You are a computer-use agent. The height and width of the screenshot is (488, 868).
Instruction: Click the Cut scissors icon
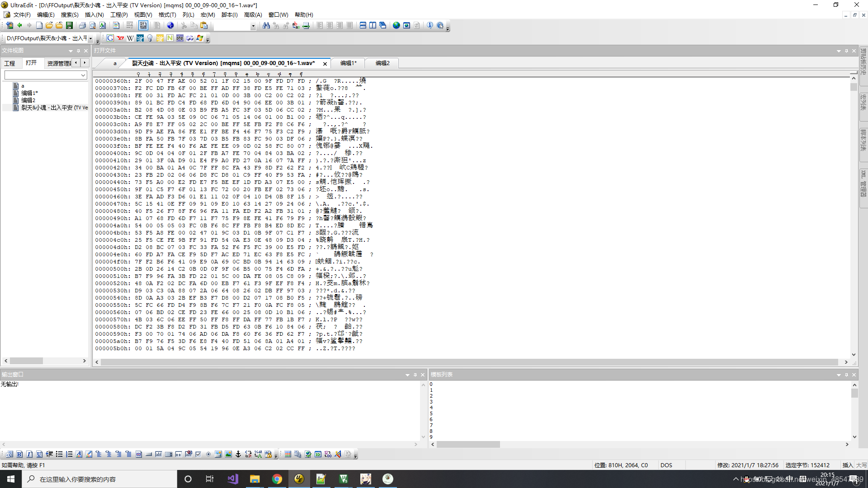pos(184,25)
